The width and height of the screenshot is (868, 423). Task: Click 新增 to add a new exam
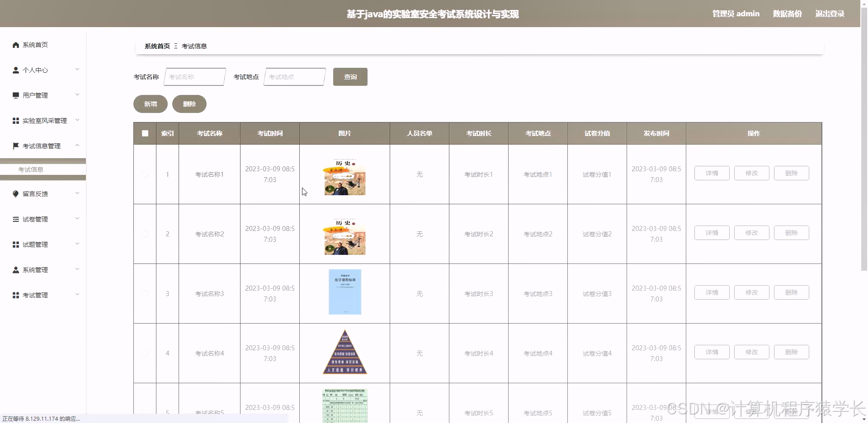click(x=150, y=104)
